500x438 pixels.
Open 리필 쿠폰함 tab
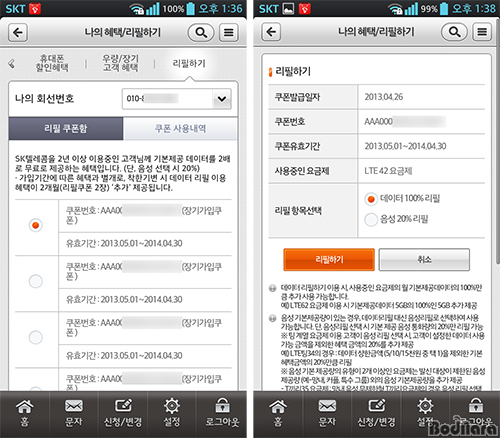point(66,128)
